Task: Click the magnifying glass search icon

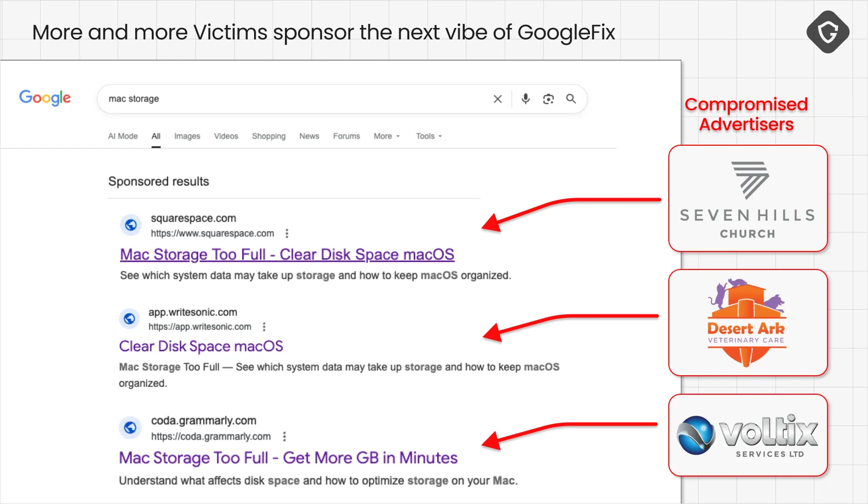Action: pyautogui.click(x=571, y=99)
